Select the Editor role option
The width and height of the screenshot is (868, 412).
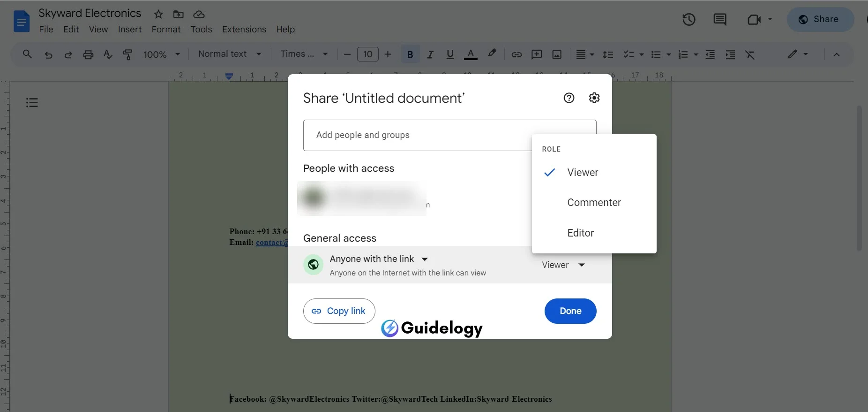pos(594,233)
